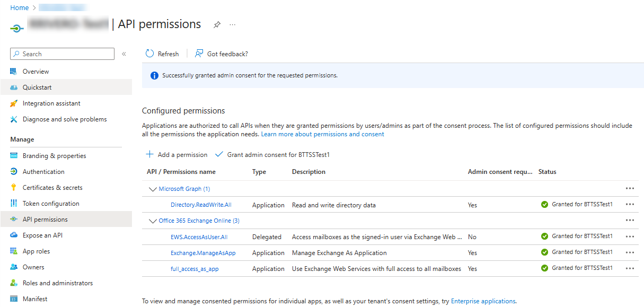Image resolution: width=644 pixels, height=307 pixels.
Task: Pin the API permissions page
Action: 216,25
